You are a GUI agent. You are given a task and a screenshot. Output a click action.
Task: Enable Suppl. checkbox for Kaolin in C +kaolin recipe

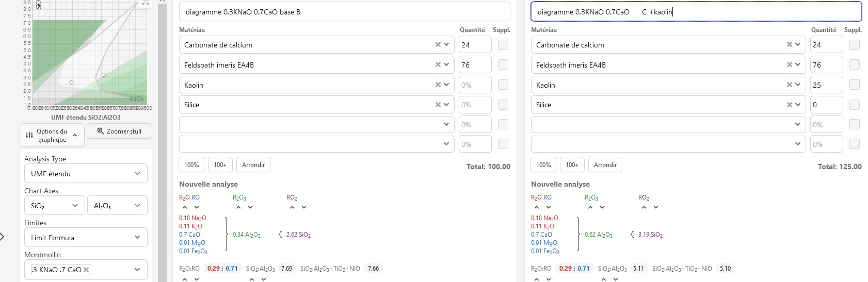click(x=854, y=85)
